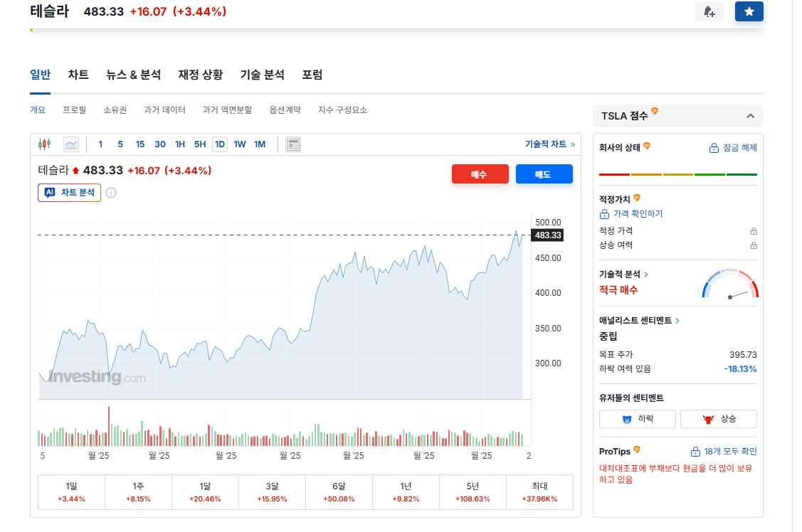The width and height of the screenshot is (802, 532).
Task: Select the 개요 sub-tab
Action: pos(38,110)
